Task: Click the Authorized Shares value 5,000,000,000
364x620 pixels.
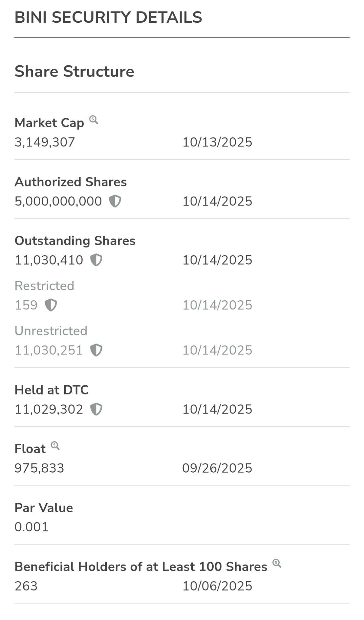Action: 58,201
